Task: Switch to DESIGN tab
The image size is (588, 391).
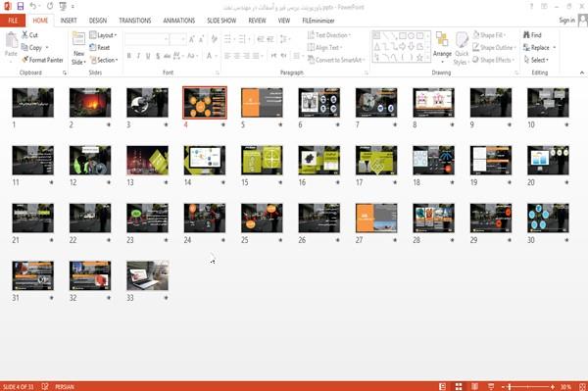Action: (98, 21)
